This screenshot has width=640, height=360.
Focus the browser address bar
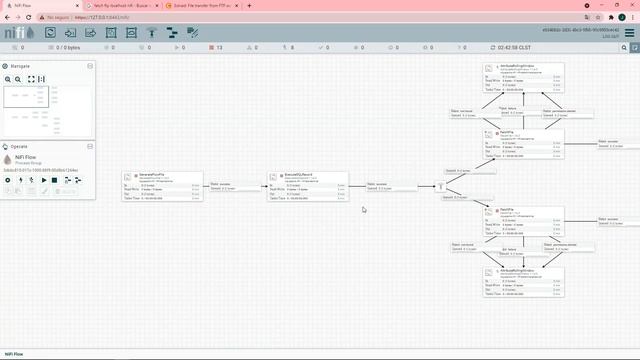[x=310, y=17]
